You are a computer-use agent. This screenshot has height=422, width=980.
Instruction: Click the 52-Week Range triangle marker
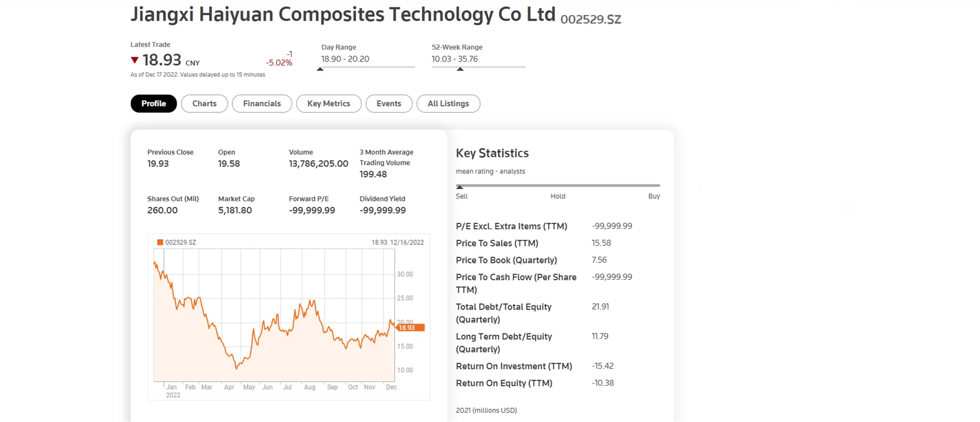click(460, 69)
